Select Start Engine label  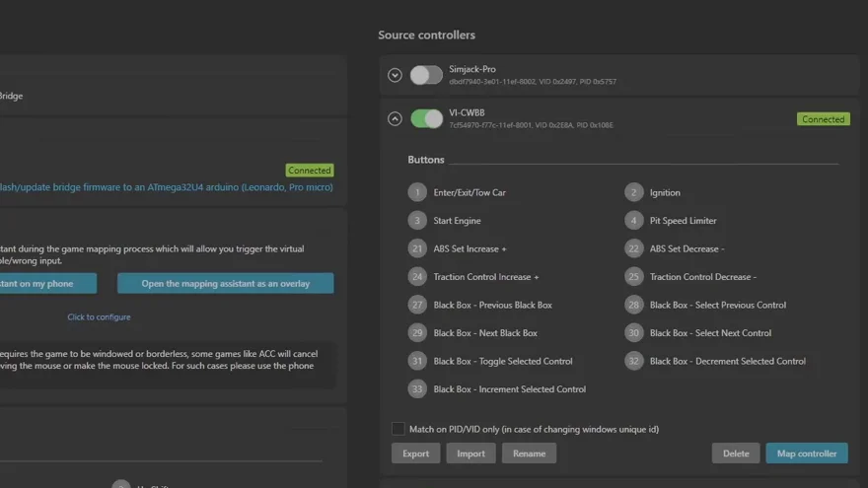458,220
